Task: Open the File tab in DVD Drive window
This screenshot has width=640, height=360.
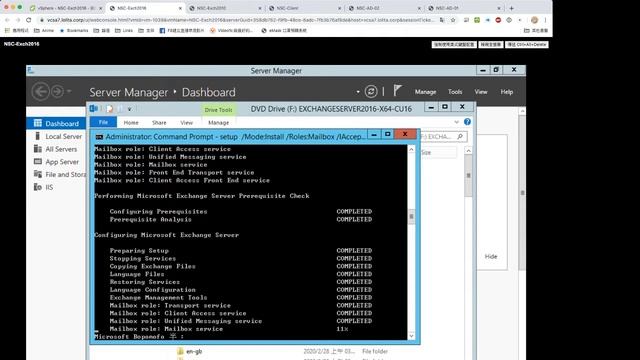Action: click(x=103, y=122)
